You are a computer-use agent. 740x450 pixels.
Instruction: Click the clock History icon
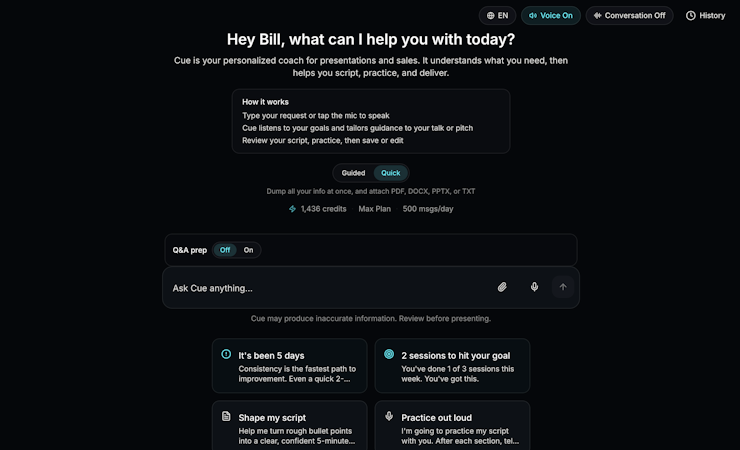691,16
